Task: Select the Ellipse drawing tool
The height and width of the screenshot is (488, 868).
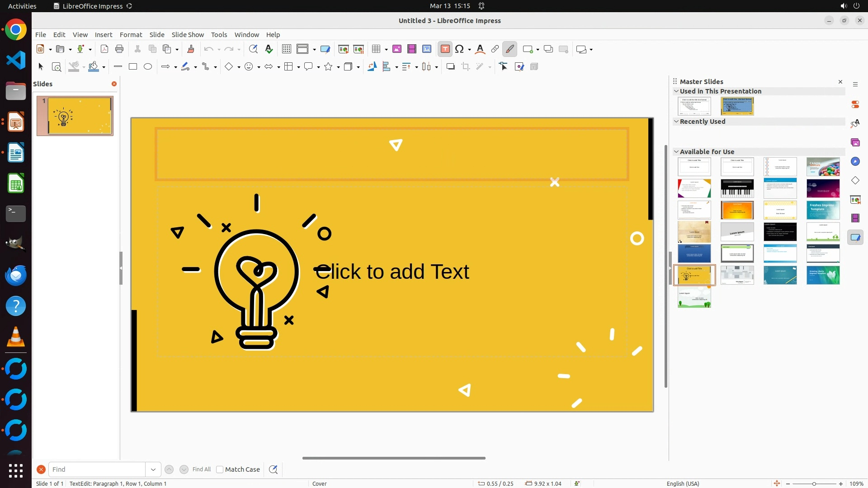Action: 148,67
